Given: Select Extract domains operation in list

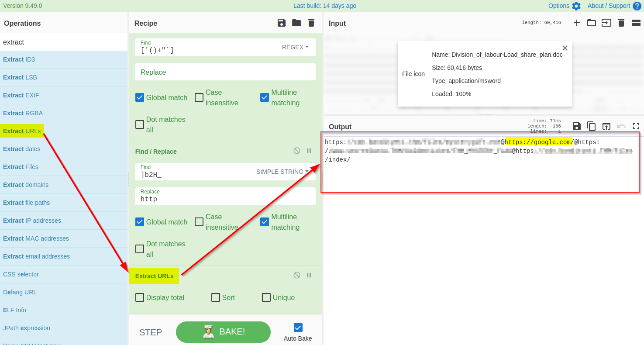Looking at the screenshot, I should [x=26, y=185].
